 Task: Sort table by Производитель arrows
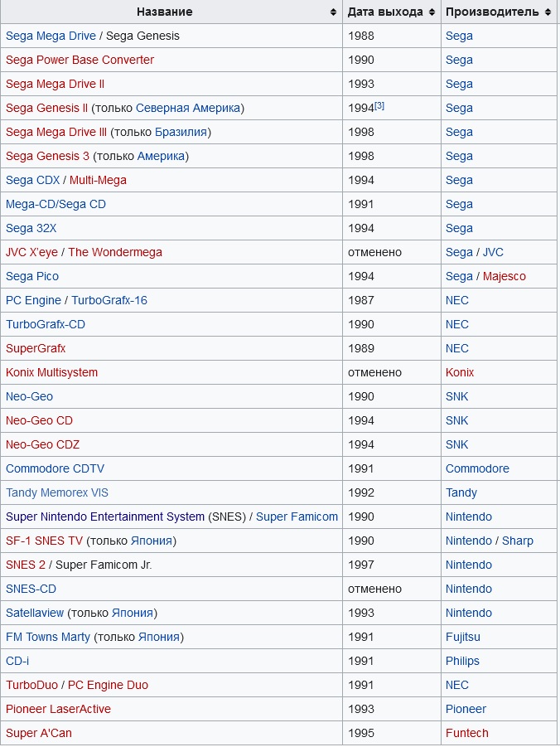point(548,12)
